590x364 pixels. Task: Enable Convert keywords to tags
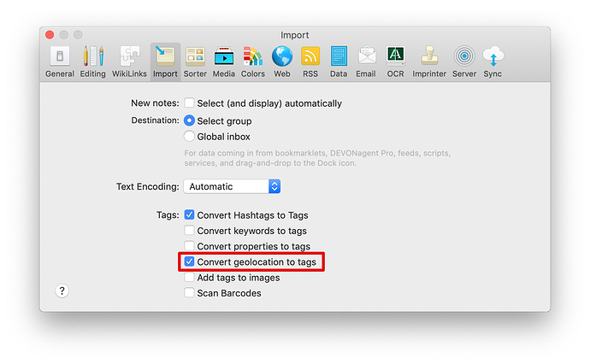tap(189, 230)
